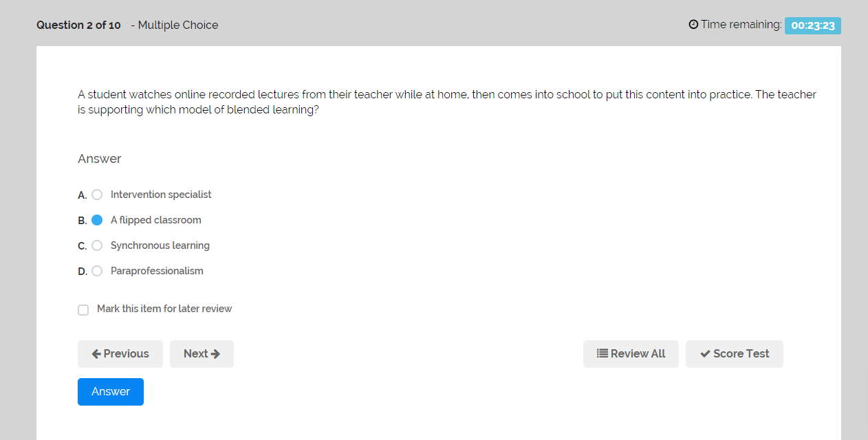Click the 00:23:23 timer badge
868x440 pixels.
point(813,25)
